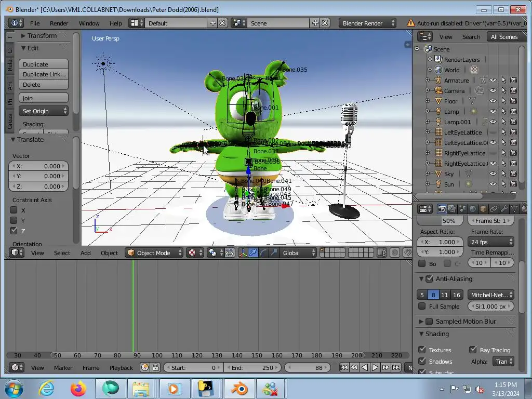The width and height of the screenshot is (532, 399).
Task: Toggle the Textures shading checkbox
Action: (422, 350)
